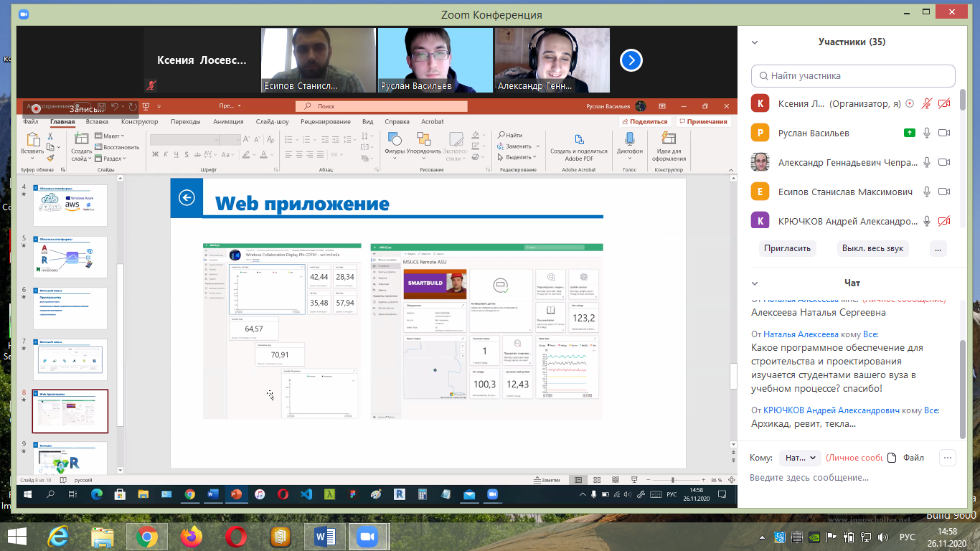Switch to the Вставка ribbon tab
The height and width of the screenshot is (551, 980).
[x=97, y=122]
